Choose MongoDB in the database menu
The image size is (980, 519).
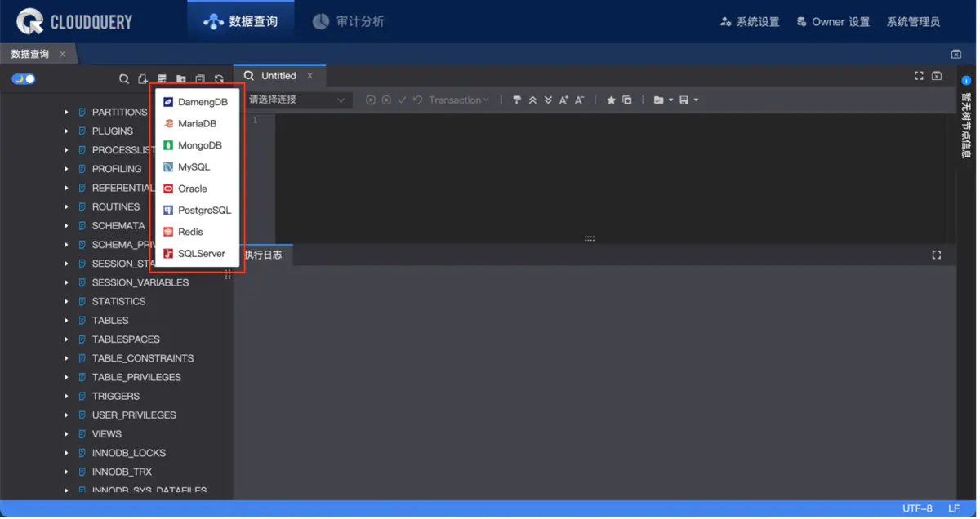(x=197, y=145)
